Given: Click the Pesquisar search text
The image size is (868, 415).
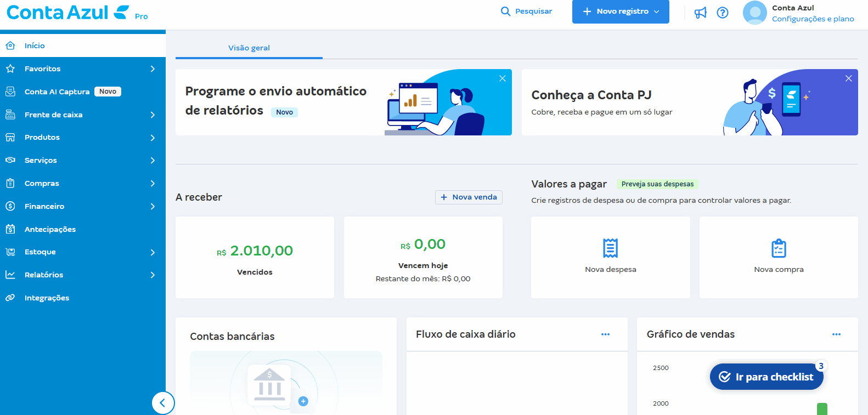Looking at the screenshot, I should [x=533, y=11].
